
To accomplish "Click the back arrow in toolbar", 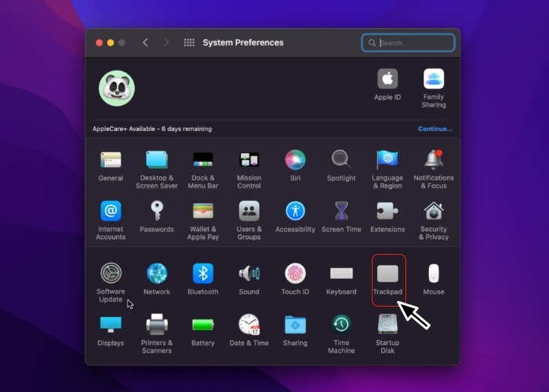I will click(145, 42).
